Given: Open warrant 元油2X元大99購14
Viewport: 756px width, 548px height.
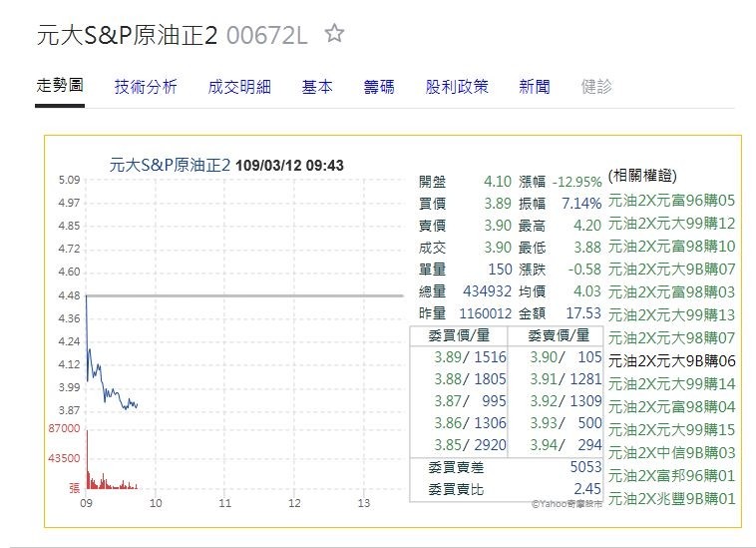Looking at the screenshot, I should 671,384.
